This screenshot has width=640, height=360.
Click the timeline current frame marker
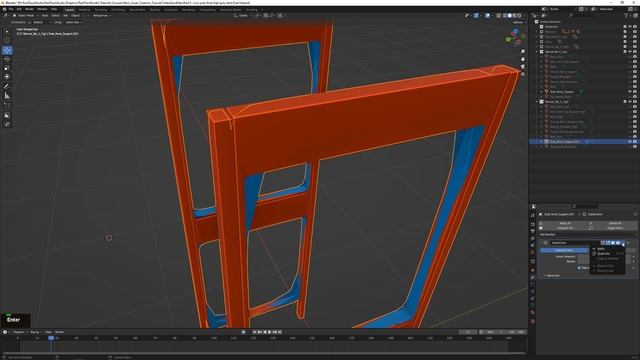pos(51,338)
